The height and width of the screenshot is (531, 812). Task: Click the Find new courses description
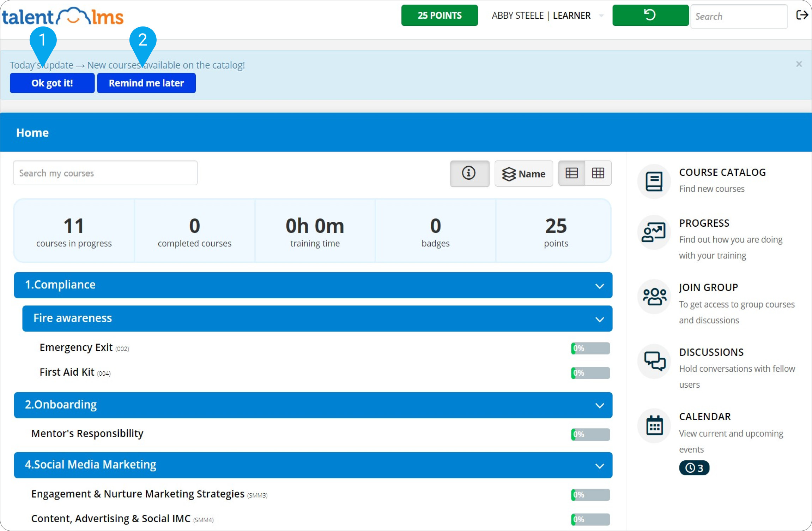[x=712, y=189]
